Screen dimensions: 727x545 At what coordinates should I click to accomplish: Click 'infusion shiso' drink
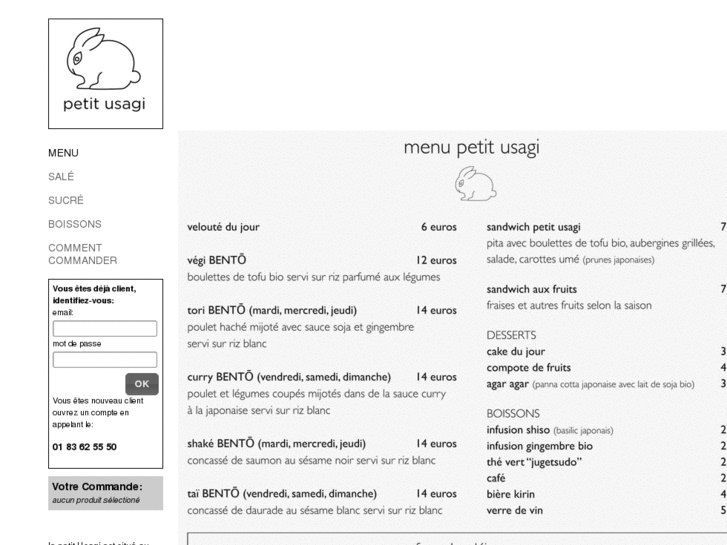click(518, 430)
